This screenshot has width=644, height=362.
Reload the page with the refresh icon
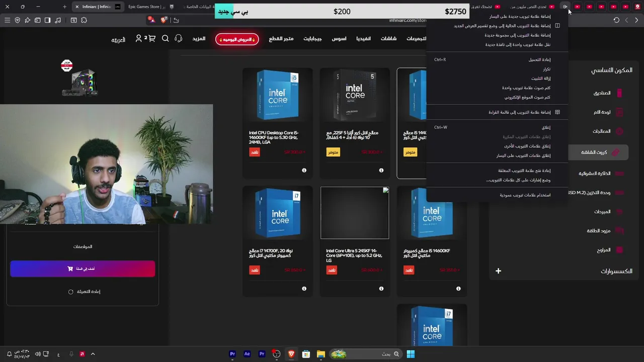pyautogui.click(x=616, y=20)
